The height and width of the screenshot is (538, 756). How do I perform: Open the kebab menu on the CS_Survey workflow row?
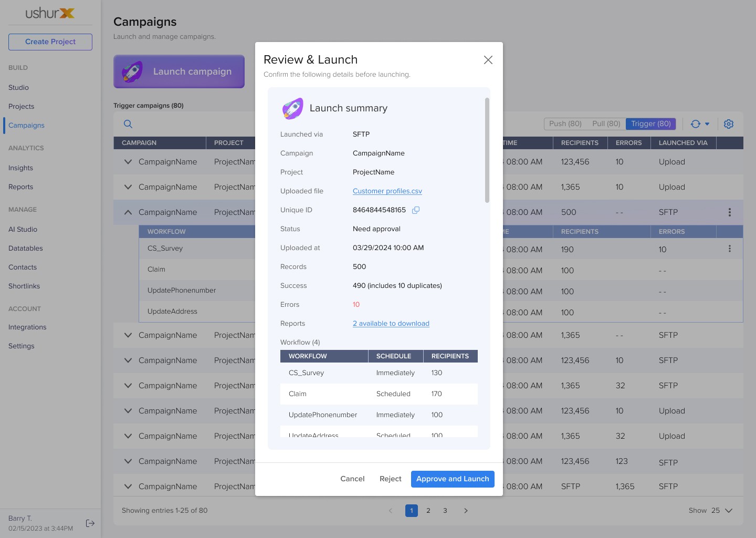tap(730, 249)
